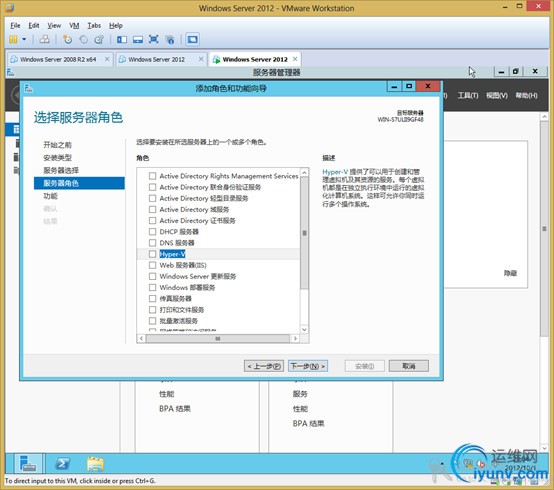554x490 pixels.
Task: Click the roles list vertical scrollbar thumb
Action: (x=304, y=233)
